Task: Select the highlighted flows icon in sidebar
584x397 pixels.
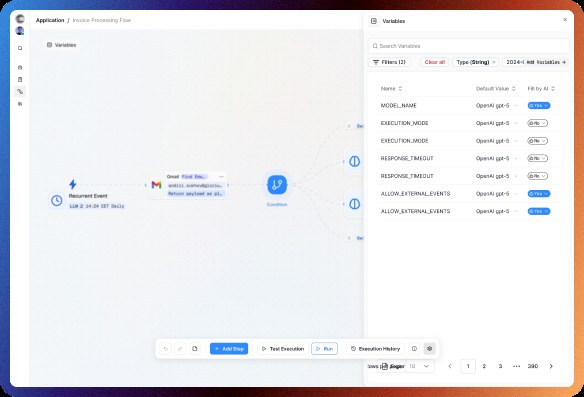Action: [20, 92]
